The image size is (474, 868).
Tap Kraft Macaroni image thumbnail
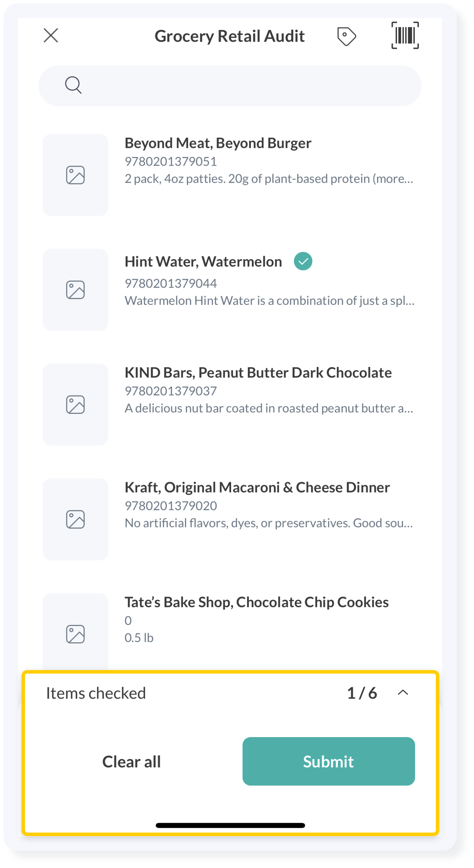pyautogui.click(x=75, y=519)
